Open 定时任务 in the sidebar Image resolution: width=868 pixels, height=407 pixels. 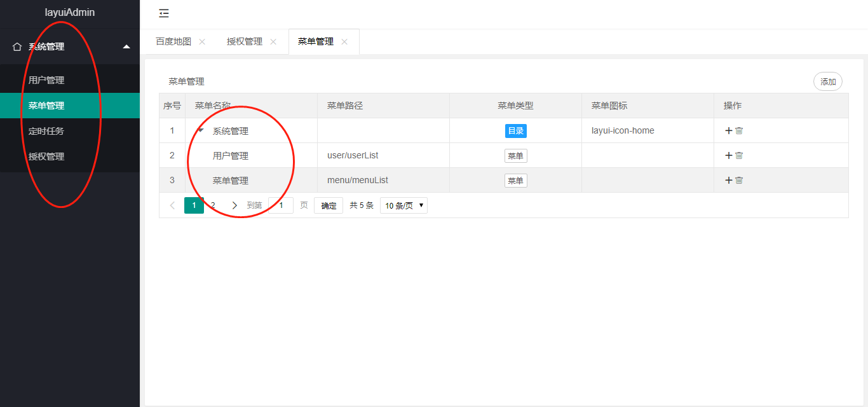(70, 131)
